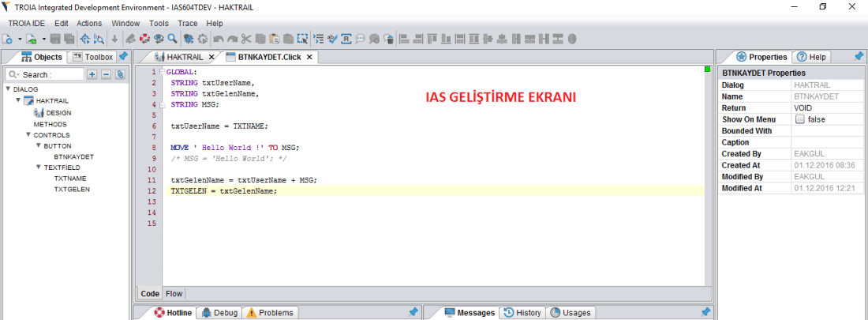
Task: Collapse the HAKTRAIL tree node
Action: (18, 100)
